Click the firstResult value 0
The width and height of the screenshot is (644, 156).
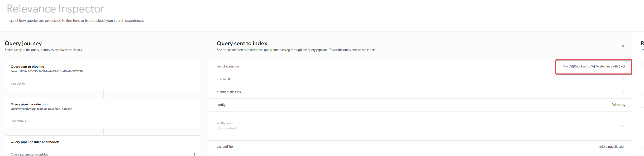(624, 79)
